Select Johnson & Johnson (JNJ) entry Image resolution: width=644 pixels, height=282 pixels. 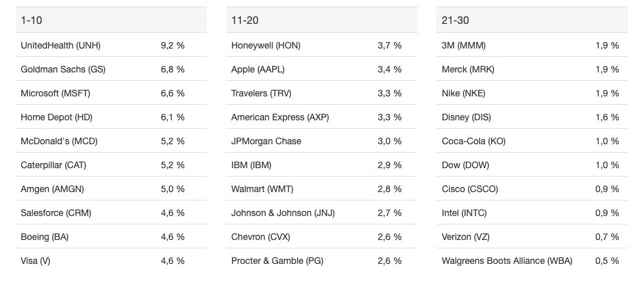(x=283, y=213)
